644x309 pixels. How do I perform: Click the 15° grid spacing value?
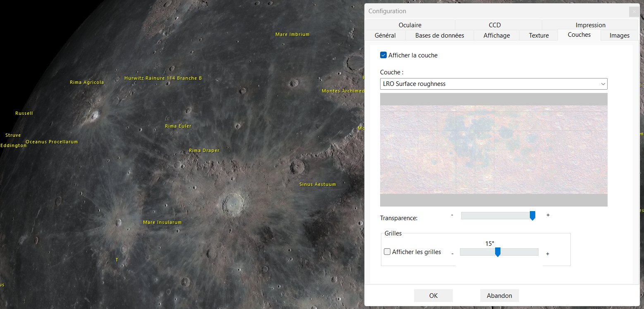pyautogui.click(x=490, y=244)
